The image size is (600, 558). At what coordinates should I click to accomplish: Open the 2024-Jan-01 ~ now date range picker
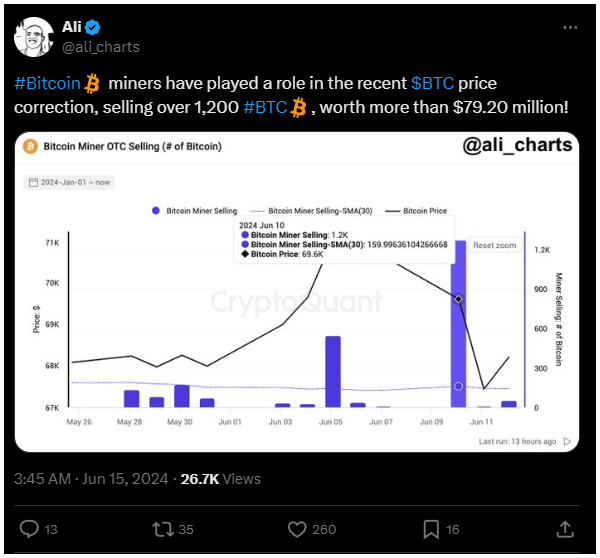pyautogui.click(x=69, y=183)
